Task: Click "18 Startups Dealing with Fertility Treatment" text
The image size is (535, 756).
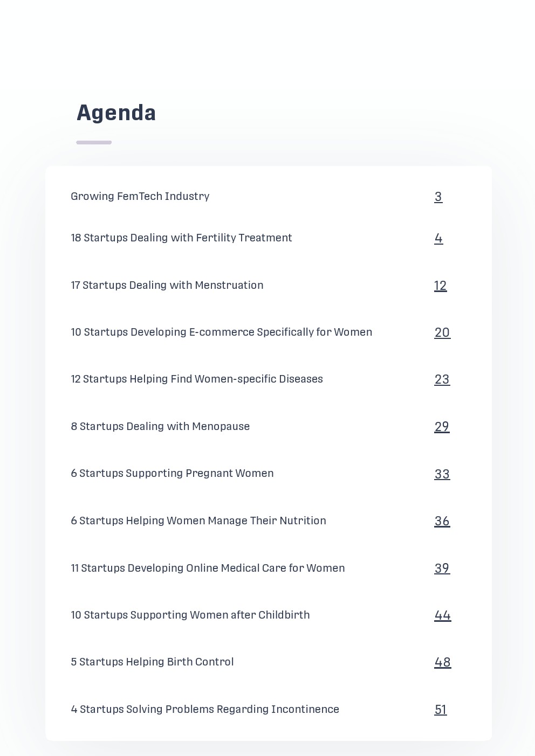Action: point(181,238)
